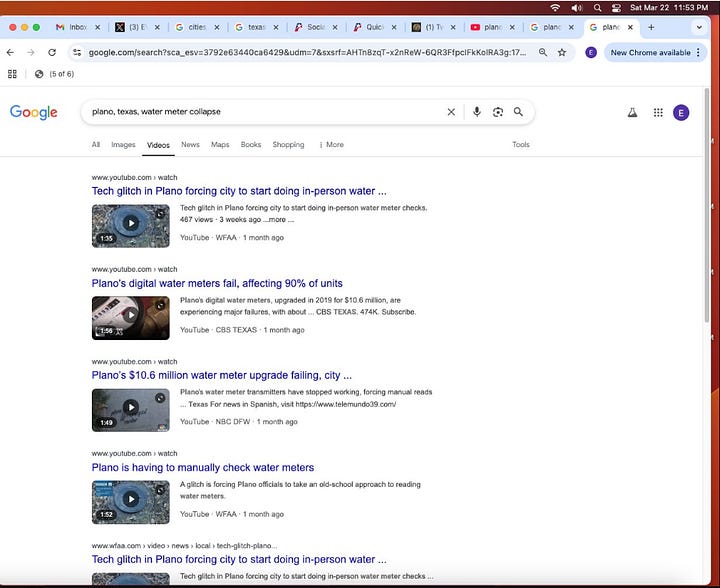
Task: Open the Tools search options
Action: (521, 145)
